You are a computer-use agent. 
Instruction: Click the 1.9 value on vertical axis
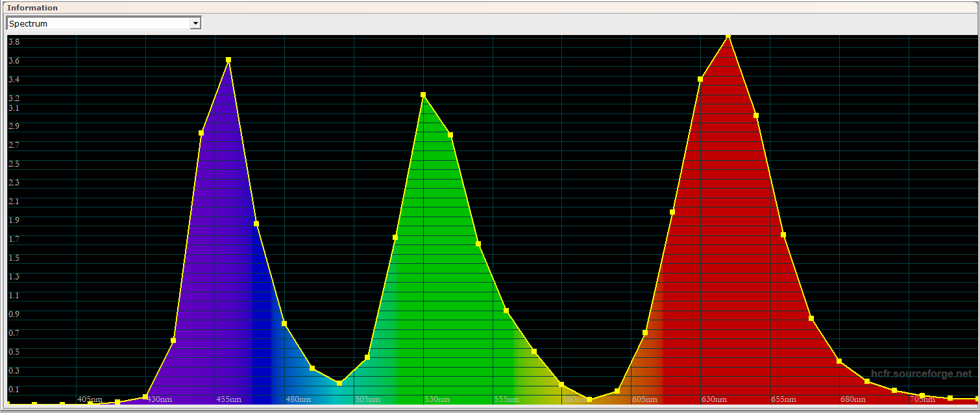coord(14,220)
